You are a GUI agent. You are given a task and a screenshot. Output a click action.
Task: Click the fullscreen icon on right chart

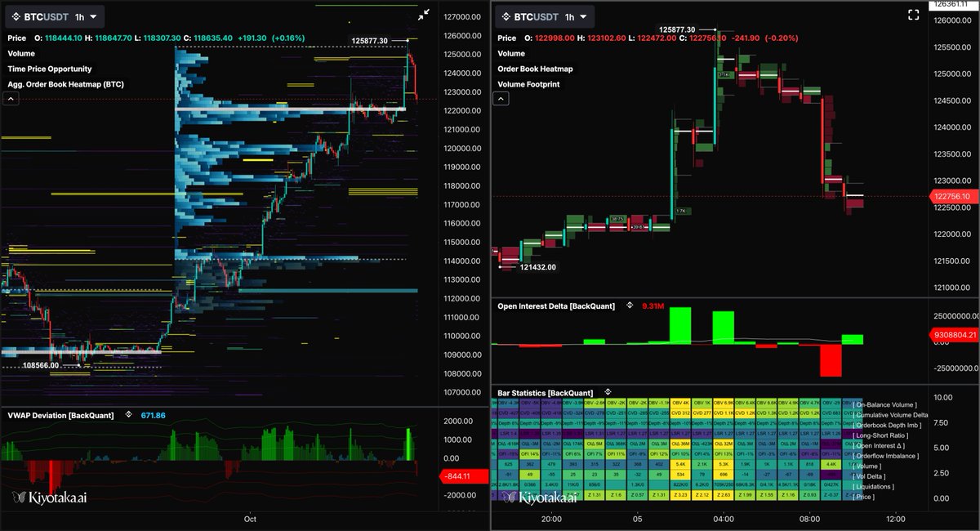point(914,14)
